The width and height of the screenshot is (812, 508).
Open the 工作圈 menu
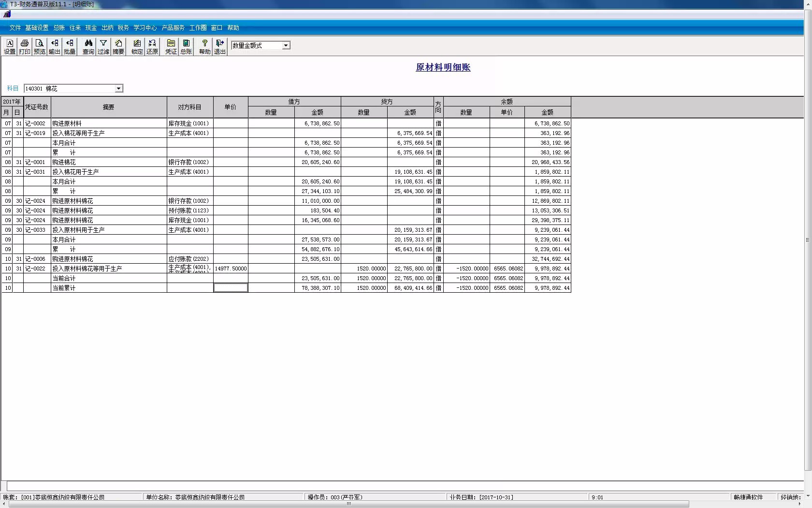coord(198,28)
